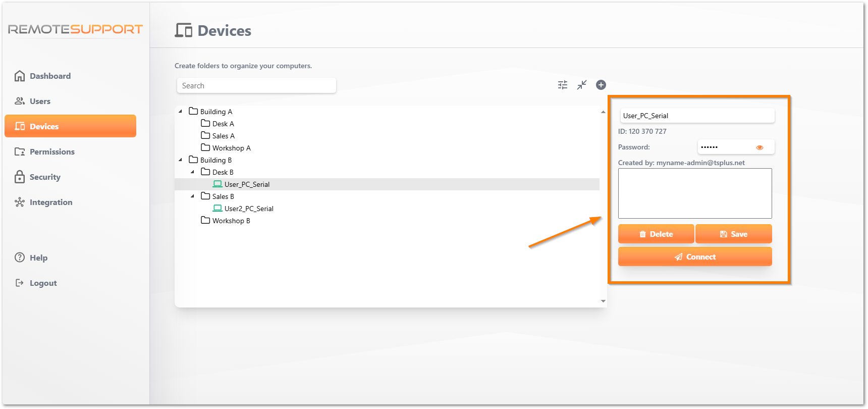Open the Dashboard page
Image resolution: width=868 pixels, height=409 pixels.
50,76
